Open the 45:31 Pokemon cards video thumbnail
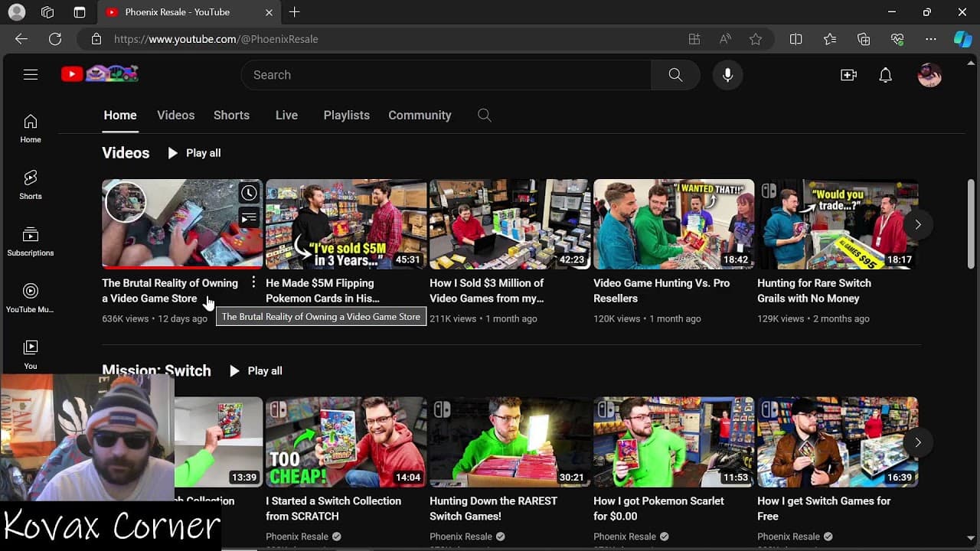Viewport: 980px width, 551px height. 346,224
